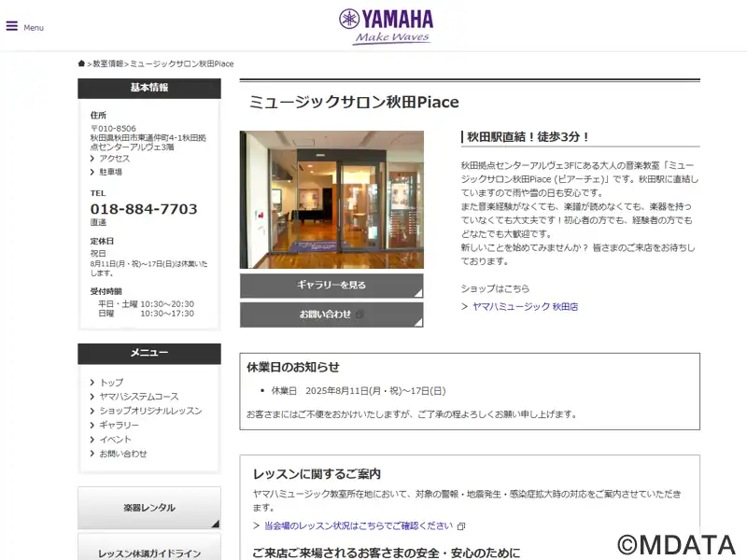Click 秋田駅直結！徒歩3分！ heading
747x560 pixels.
point(528,136)
